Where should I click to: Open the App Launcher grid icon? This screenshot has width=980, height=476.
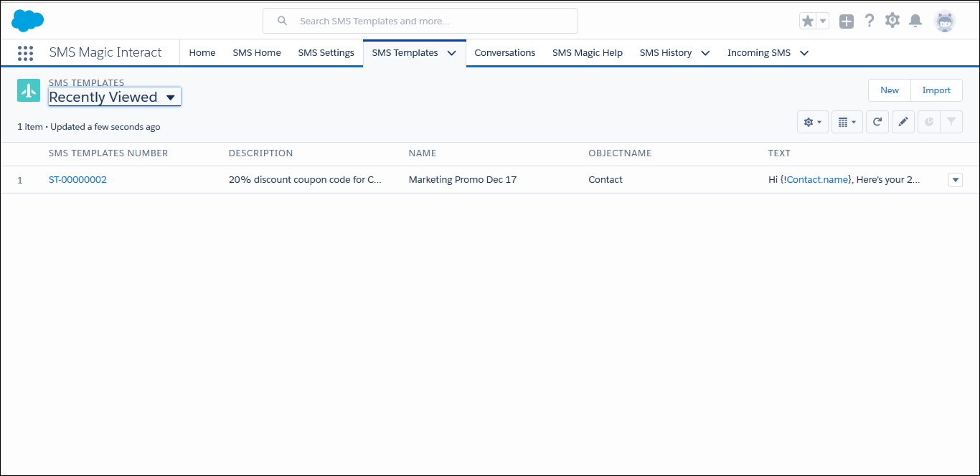point(25,53)
